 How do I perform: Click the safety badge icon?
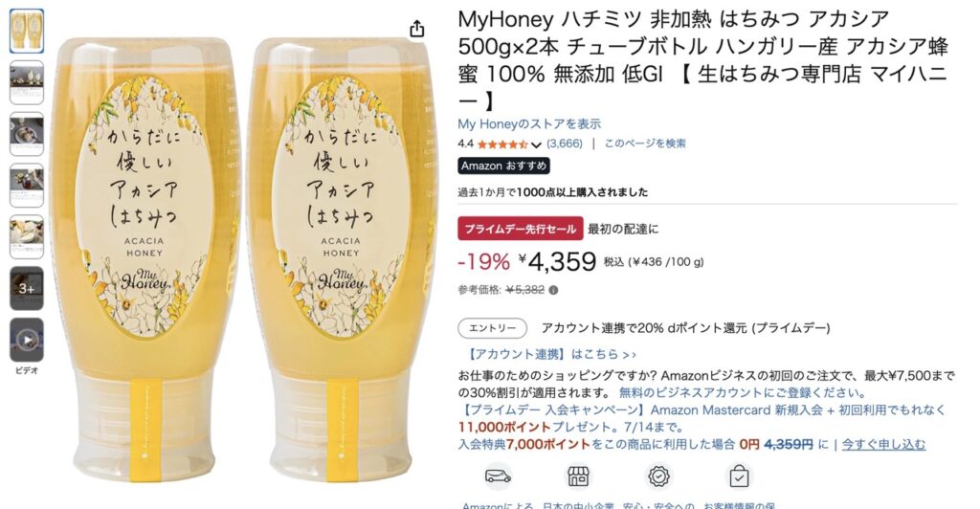coord(658,477)
